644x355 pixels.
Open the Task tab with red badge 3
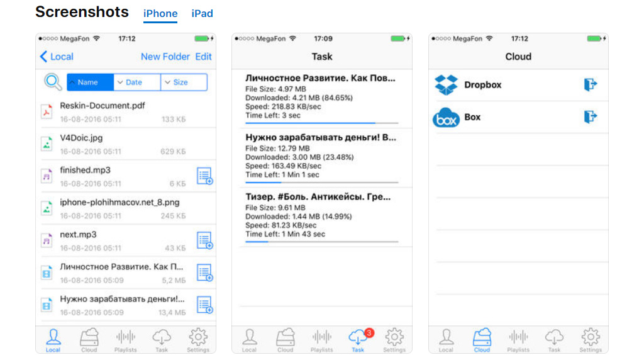[x=358, y=340]
